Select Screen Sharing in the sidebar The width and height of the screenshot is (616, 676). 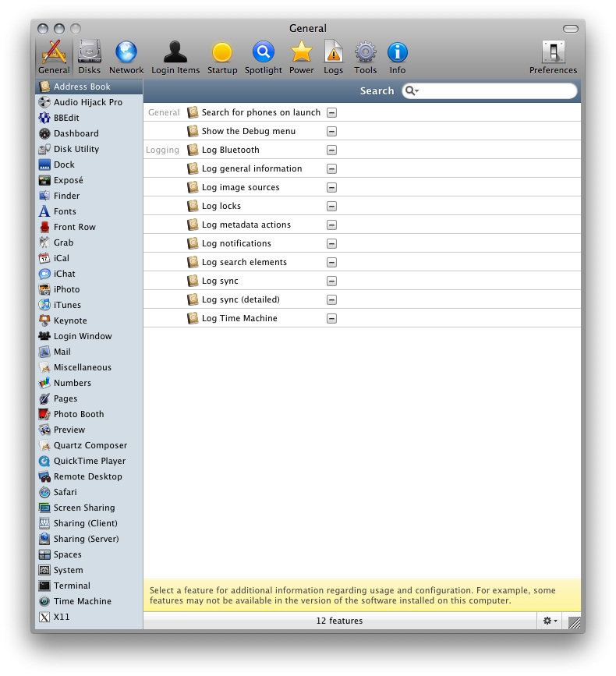click(x=89, y=508)
